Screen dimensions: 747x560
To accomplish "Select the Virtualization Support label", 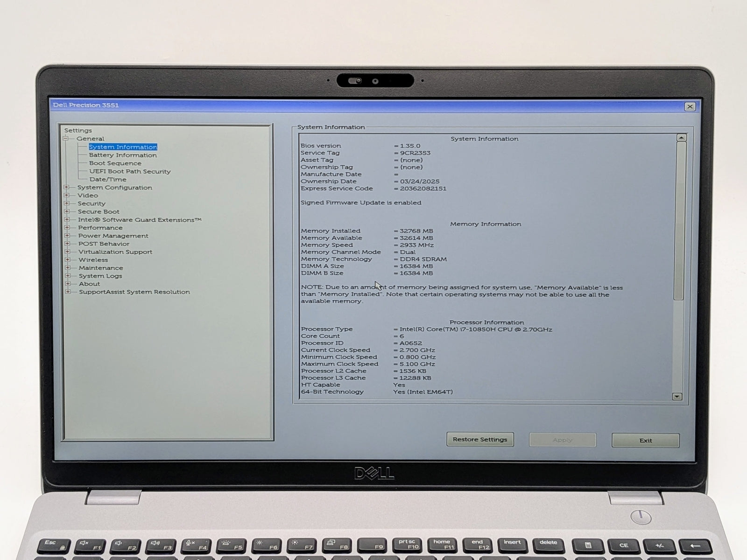I will pos(115,252).
